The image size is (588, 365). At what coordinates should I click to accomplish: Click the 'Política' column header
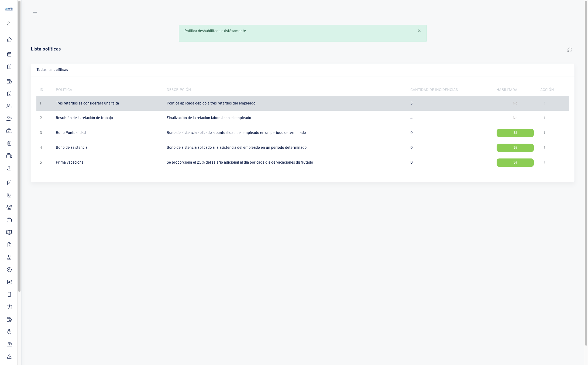pos(64,90)
